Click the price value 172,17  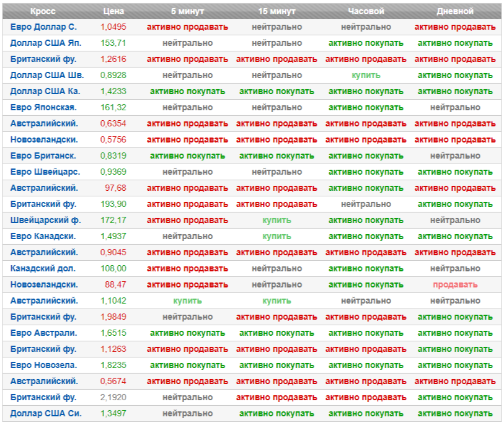point(113,220)
